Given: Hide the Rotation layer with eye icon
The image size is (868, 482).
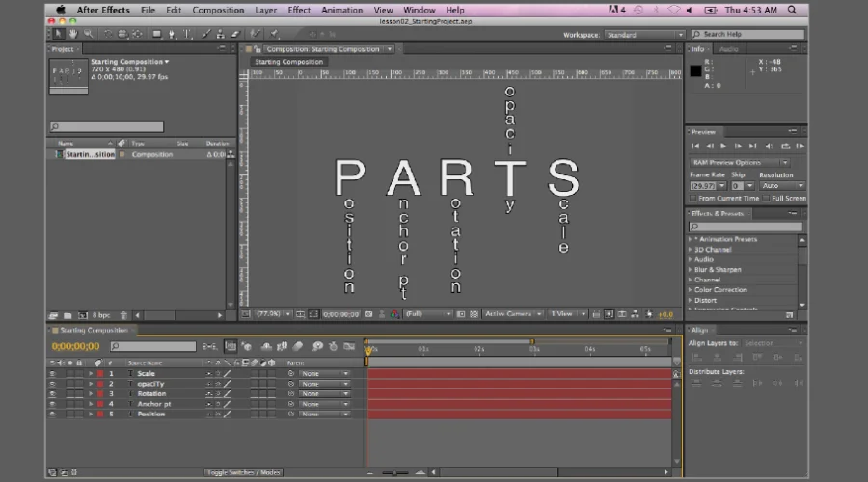Looking at the screenshot, I should click(53, 394).
